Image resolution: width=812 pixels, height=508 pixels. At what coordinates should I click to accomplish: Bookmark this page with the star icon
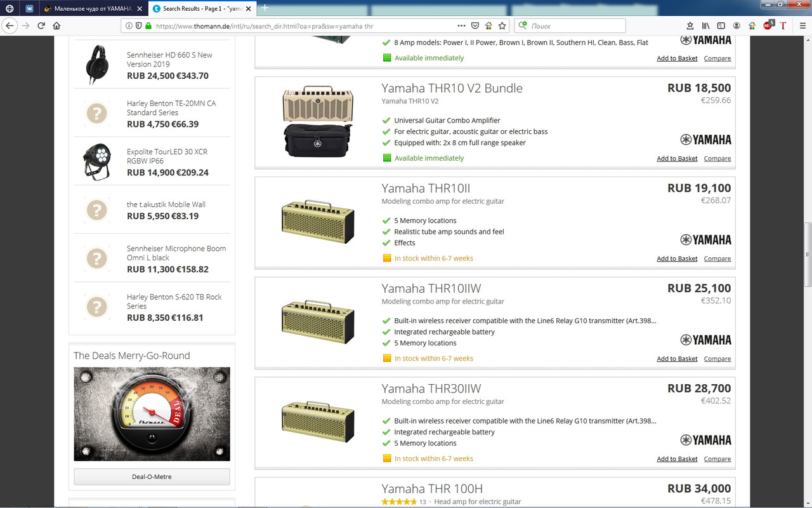tap(502, 26)
